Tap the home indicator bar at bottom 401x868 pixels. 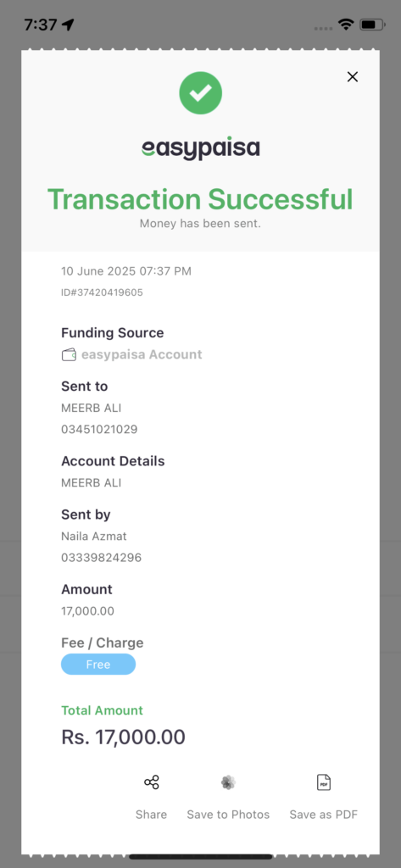[200, 856]
